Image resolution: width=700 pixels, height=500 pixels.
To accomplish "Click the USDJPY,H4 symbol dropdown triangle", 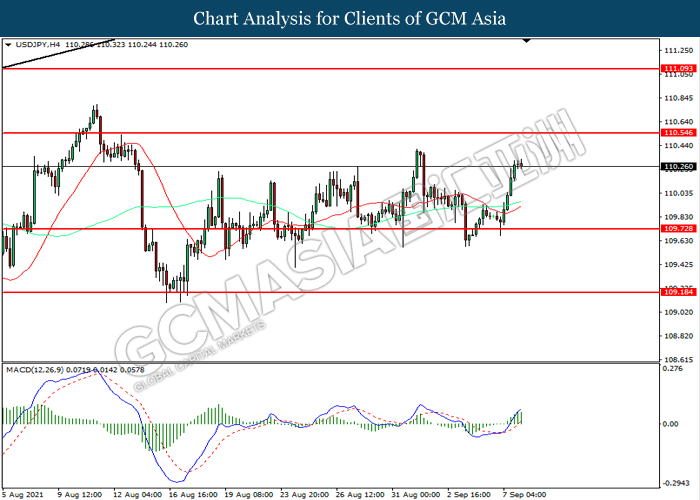I will [8, 45].
